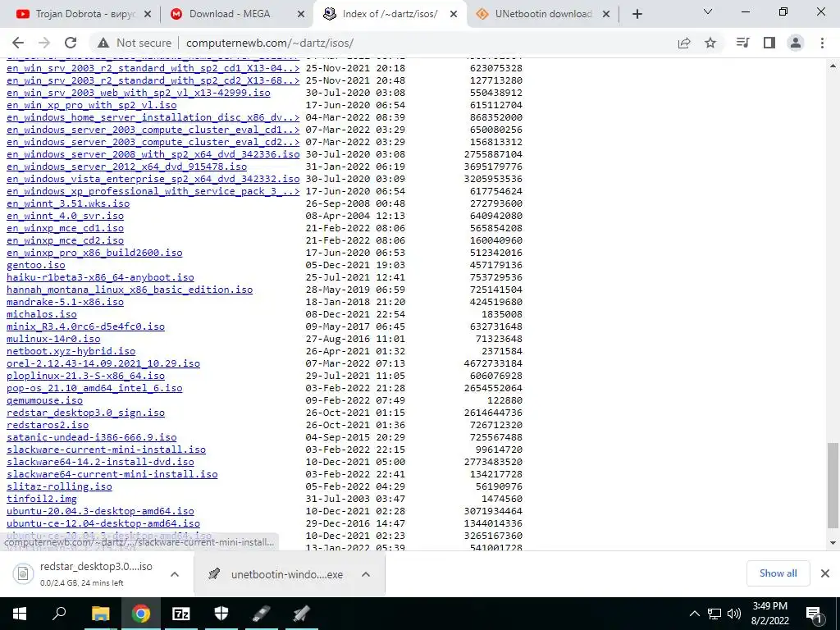Open taskbar search
The height and width of the screenshot is (630, 840).
coord(59,614)
